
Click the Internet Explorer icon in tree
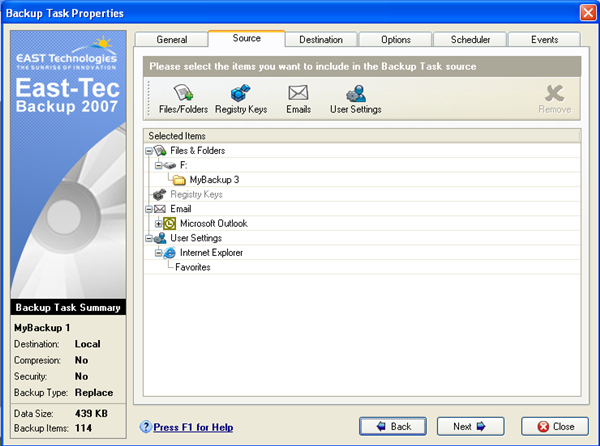click(170, 252)
